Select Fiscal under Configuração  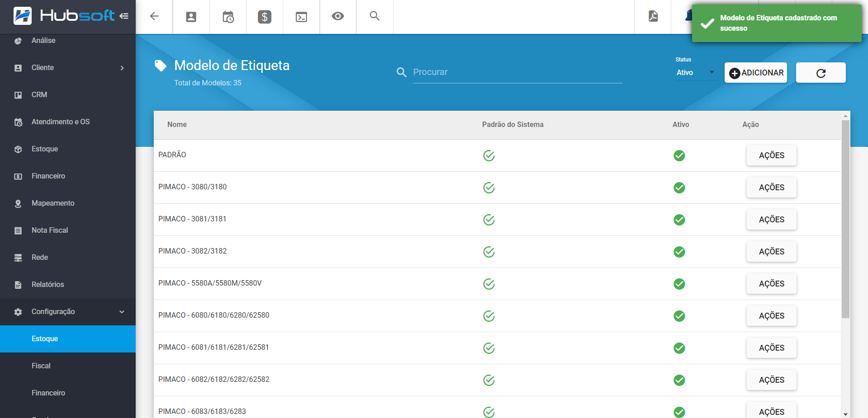[68, 366]
